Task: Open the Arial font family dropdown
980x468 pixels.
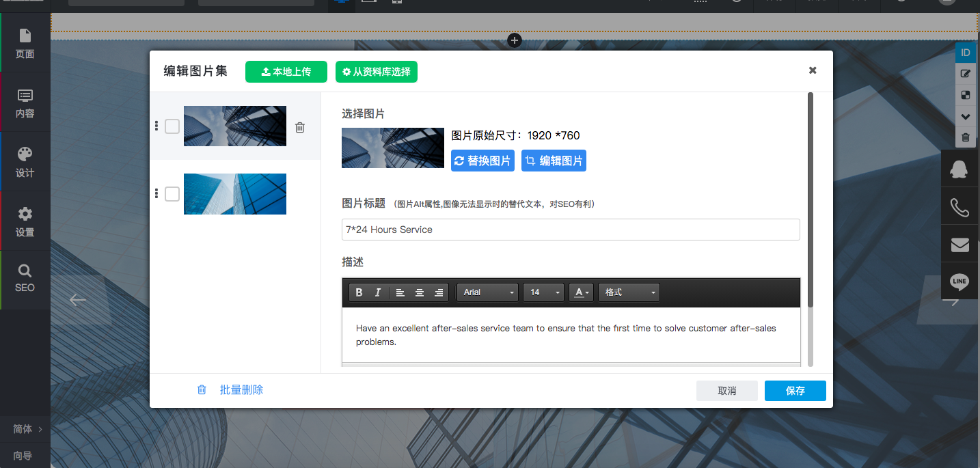Action: coord(488,292)
